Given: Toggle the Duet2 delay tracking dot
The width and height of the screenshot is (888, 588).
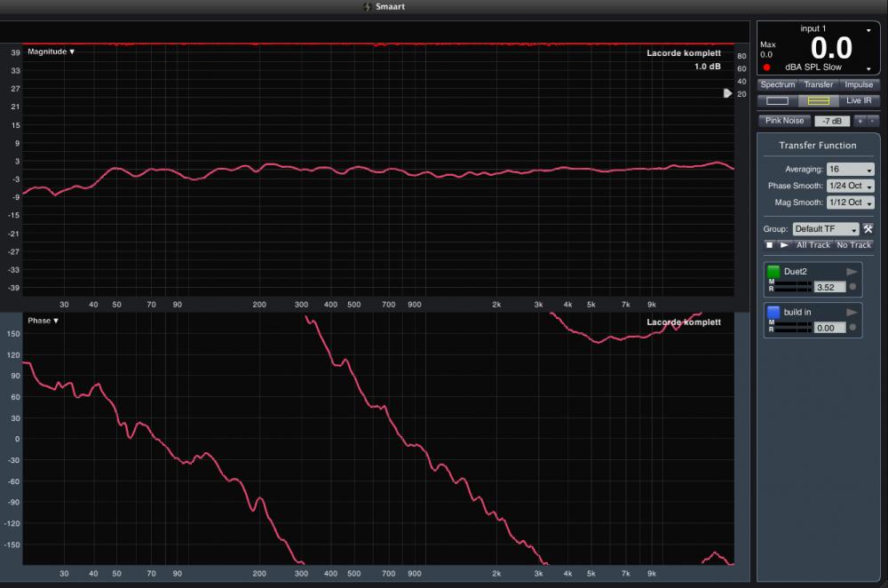Looking at the screenshot, I should click(x=852, y=287).
